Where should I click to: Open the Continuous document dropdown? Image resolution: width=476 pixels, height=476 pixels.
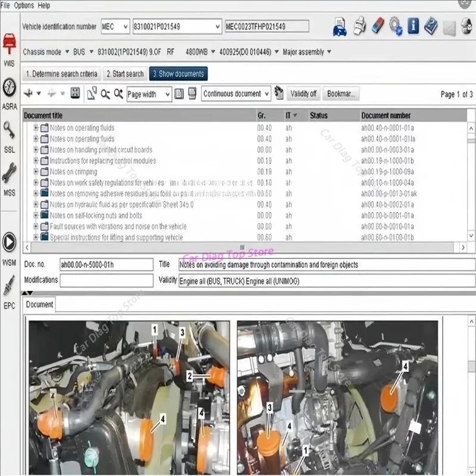236,93
